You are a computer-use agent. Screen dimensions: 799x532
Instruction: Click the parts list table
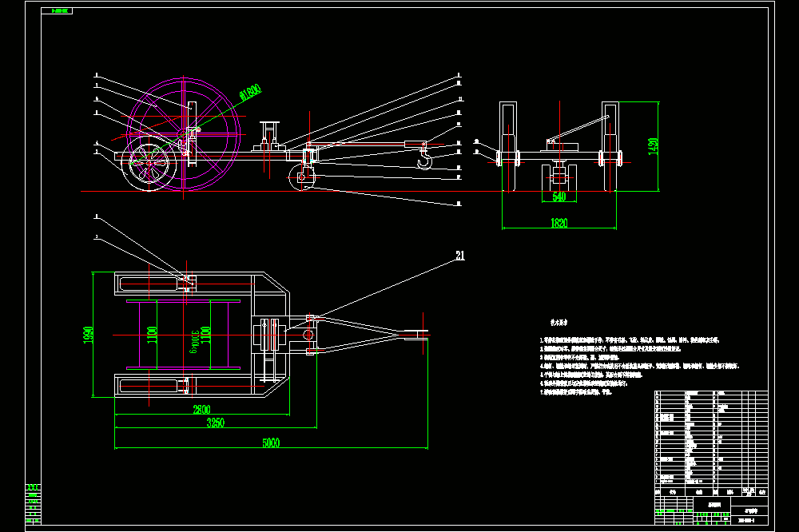[x=711, y=439]
